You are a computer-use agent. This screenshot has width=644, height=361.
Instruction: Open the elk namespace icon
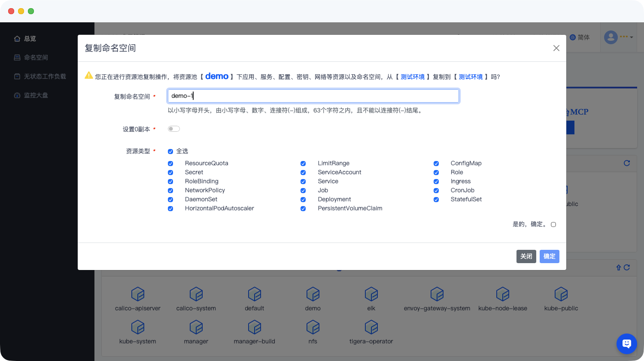371,294
